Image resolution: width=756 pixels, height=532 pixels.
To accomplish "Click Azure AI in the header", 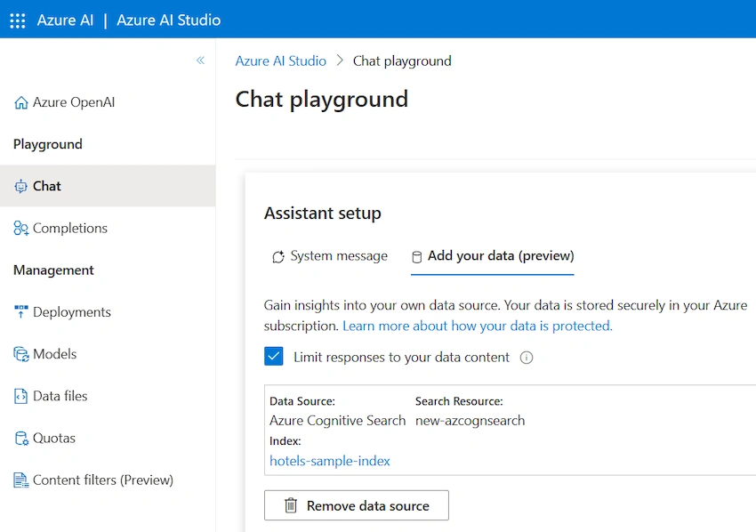I will pyautogui.click(x=65, y=20).
